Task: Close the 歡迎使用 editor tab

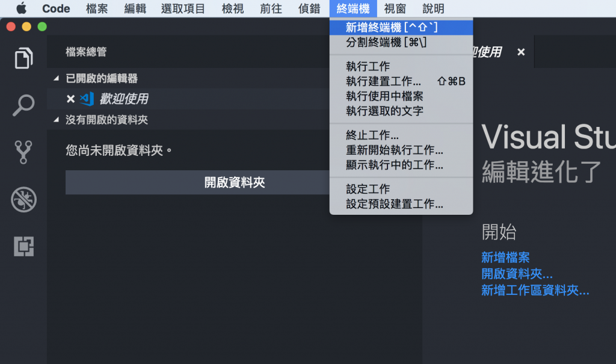Action: [521, 52]
